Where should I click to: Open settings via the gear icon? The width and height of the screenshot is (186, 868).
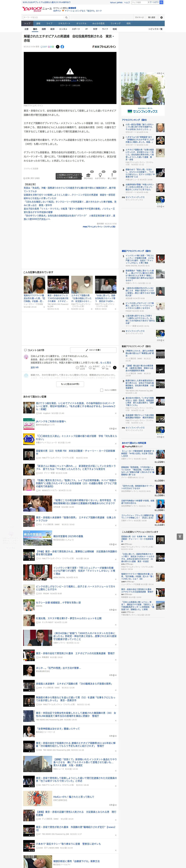click(161, 17)
